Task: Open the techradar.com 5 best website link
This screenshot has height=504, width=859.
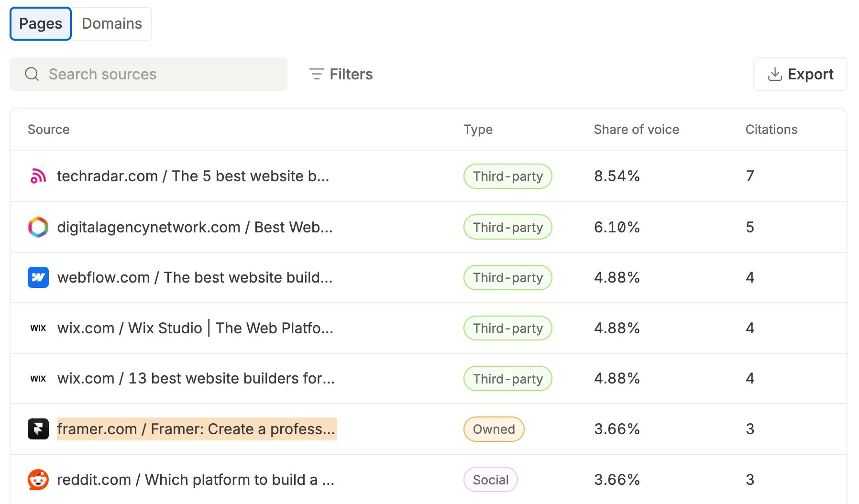Action: (x=193, y=176)
